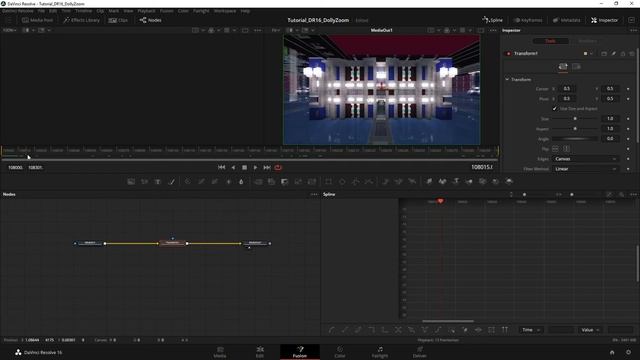Add a Text 3D node from the toolbar

pos(456,181)
